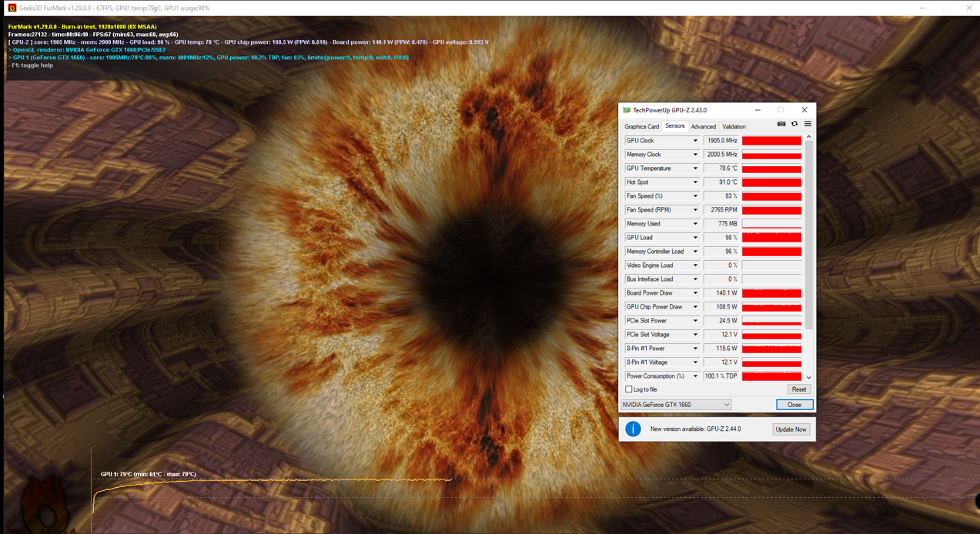Open the Board Power Draw dropdown
980x534 pixels.
click(x=695, y=293)
